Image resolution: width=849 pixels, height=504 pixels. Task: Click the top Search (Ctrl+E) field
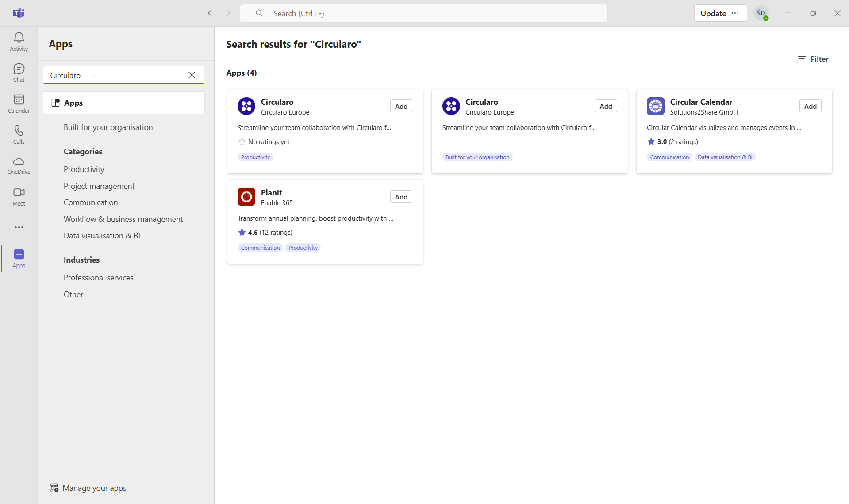(423, 13)
